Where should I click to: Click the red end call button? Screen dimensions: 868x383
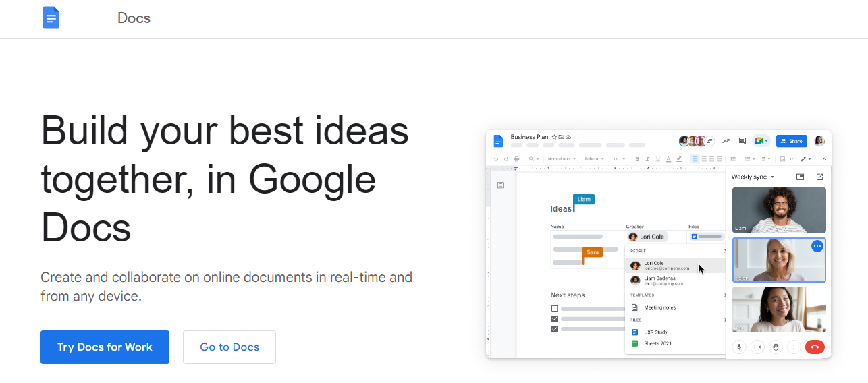tap(815, 347)
